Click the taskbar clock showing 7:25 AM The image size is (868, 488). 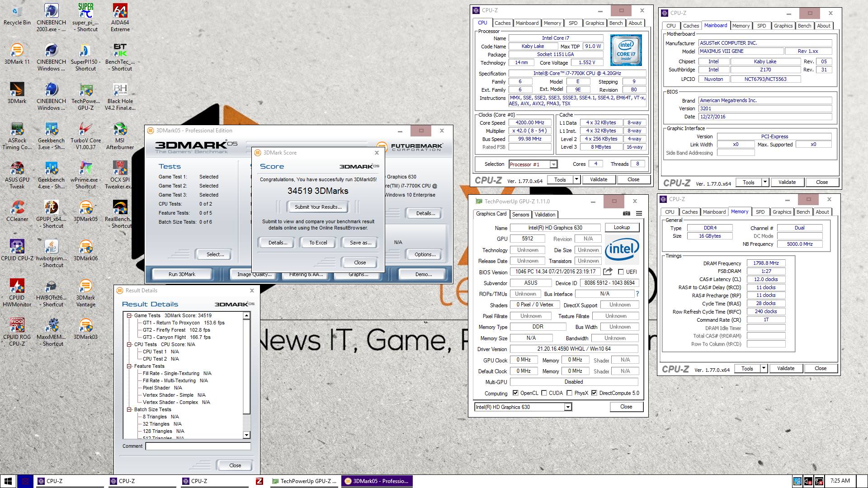click(840, 481)
